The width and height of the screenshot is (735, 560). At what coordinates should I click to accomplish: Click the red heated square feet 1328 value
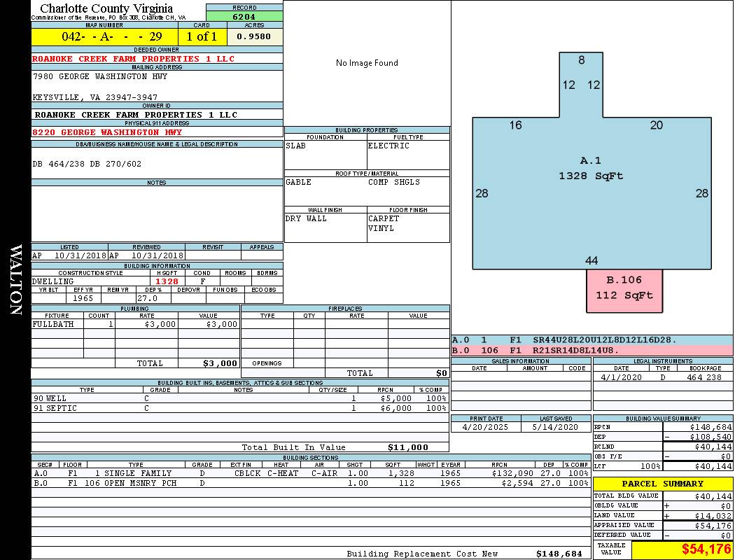click(167, 281)
